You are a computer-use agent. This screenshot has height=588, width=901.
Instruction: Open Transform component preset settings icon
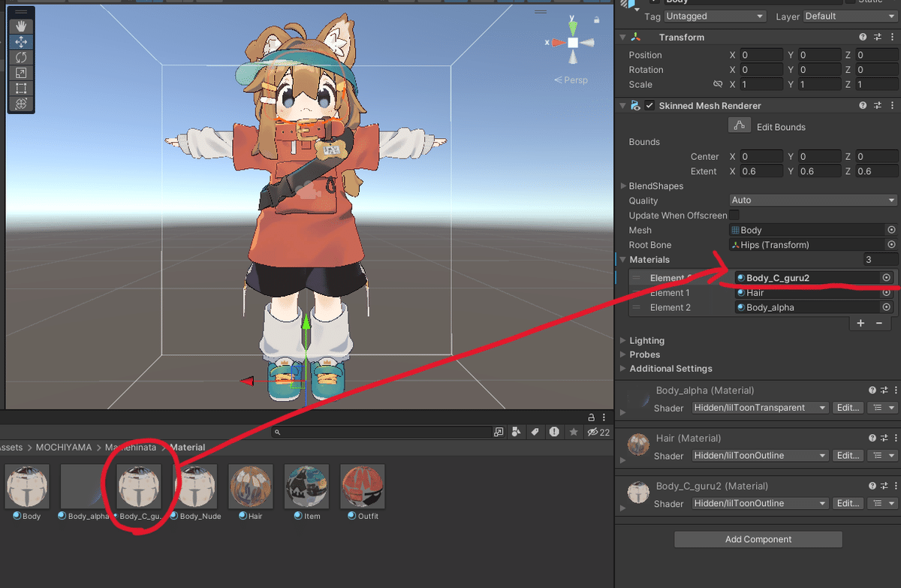[x=878, y=37]
